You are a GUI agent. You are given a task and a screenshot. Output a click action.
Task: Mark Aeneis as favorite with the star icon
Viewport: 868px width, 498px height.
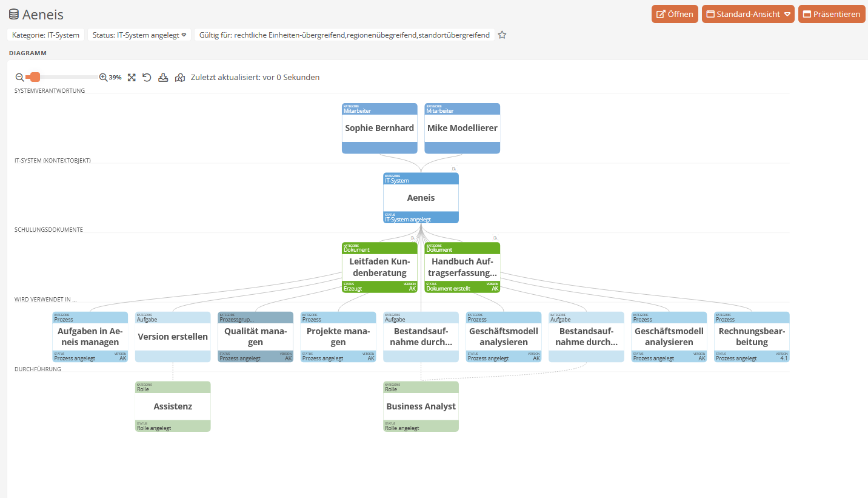click(502, 35)
